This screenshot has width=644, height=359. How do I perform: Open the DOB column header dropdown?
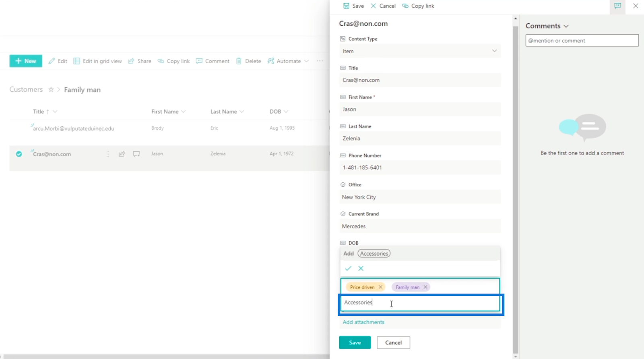(279, 111)
